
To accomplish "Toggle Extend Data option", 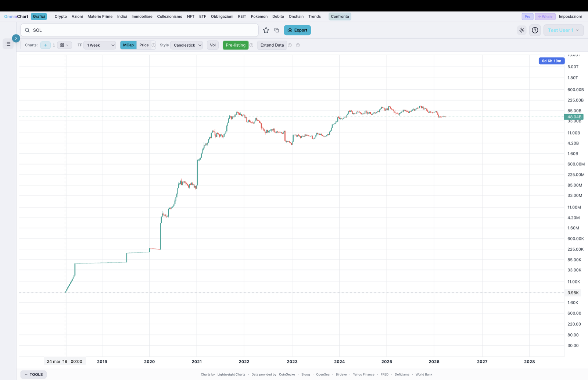I will (x=272, y=45).
